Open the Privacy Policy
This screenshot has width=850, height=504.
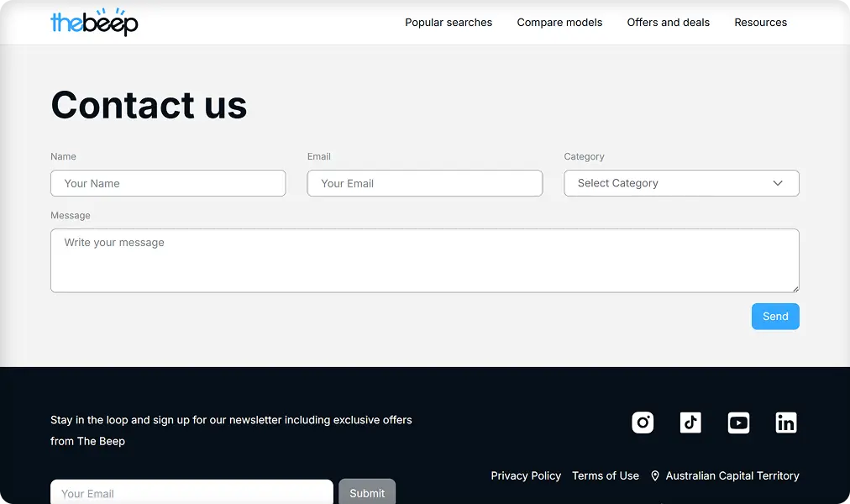tap(526, 475)
